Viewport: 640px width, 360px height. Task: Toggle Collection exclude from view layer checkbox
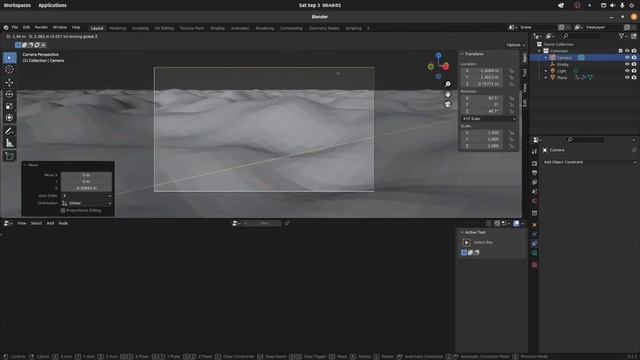[x=620, y=51]
